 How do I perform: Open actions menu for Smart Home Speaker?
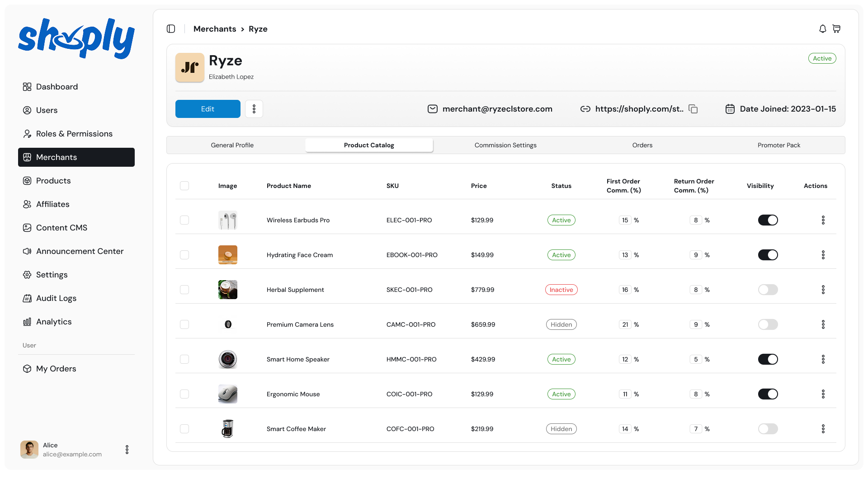[x=823, y=359]
